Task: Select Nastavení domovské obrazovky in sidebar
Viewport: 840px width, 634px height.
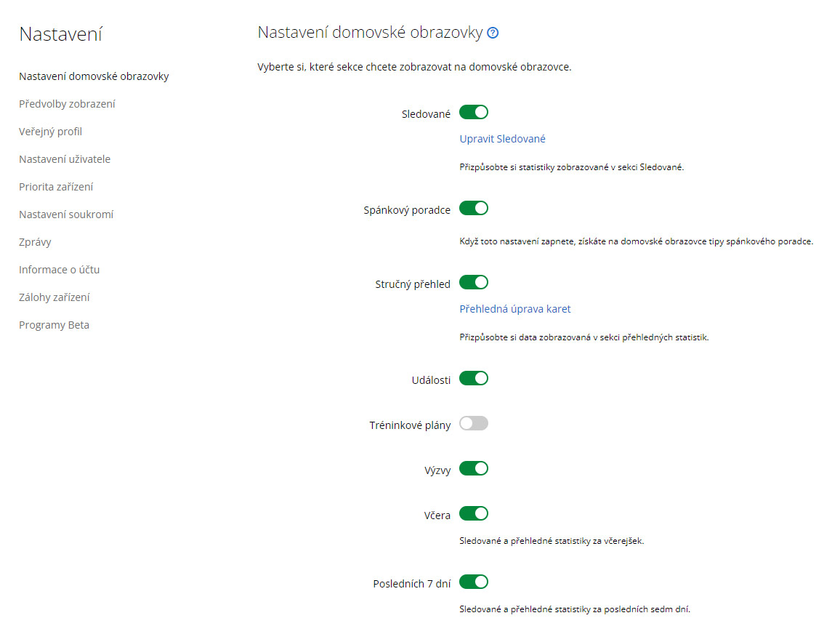Action: click(94, 76)
